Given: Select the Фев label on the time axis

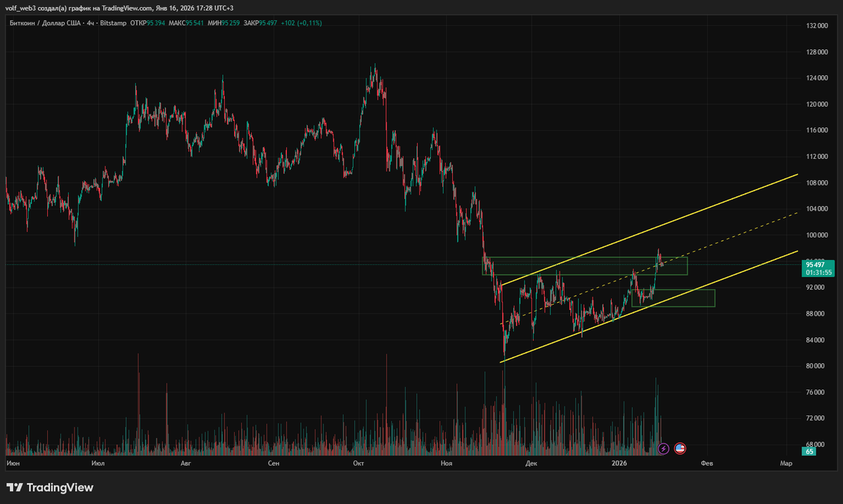Looking at the screenshot, I should [x=708, y=463].
